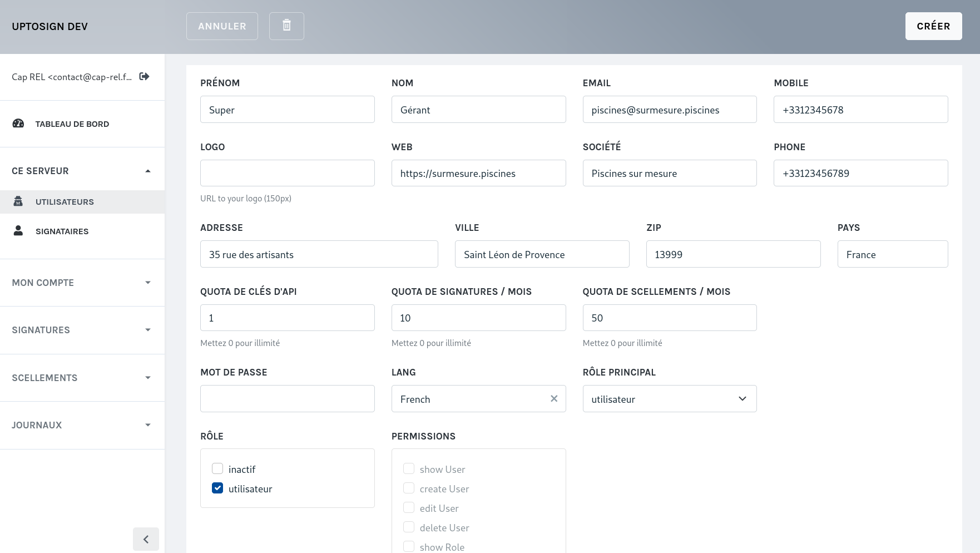Screen dimensions: 980x553
Task: Expand the Signatures section
Action: [x=82, y=330]
